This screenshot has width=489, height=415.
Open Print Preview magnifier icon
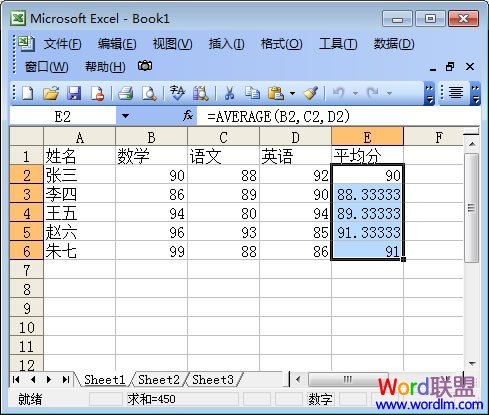(x=149, y=93)
